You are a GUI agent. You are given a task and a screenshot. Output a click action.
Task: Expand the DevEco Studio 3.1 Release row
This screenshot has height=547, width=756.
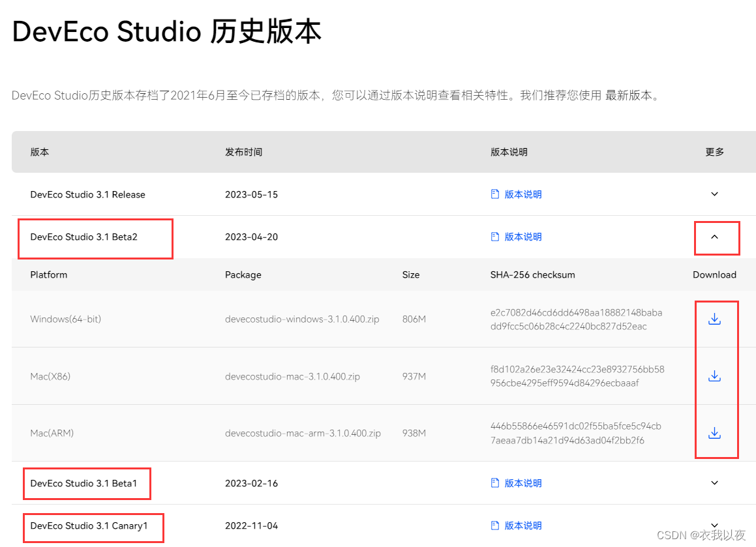[x=714, y=194]
